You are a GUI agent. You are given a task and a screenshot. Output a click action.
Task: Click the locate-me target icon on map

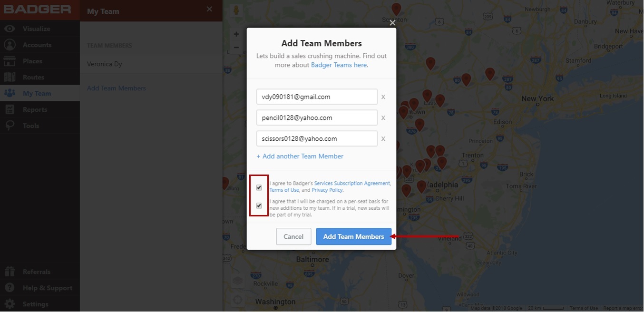pyautogui.click(x=237, y=300)
